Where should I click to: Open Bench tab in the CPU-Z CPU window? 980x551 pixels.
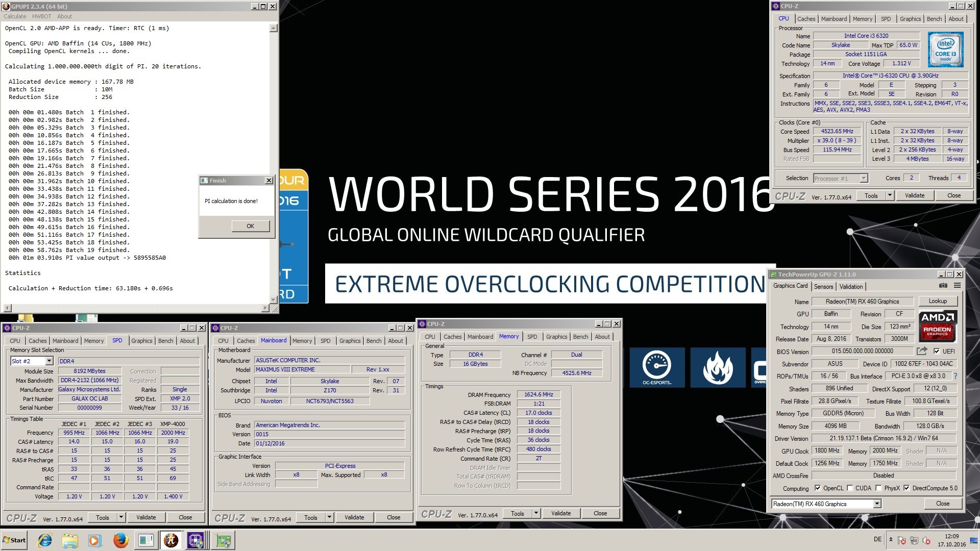pyautogui.click(x=934, y=19)
